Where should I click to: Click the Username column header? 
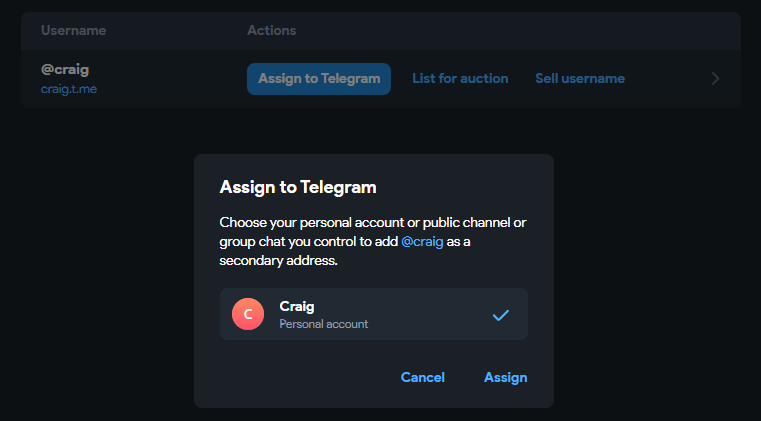pyautogui.click(x=72, y=31)
